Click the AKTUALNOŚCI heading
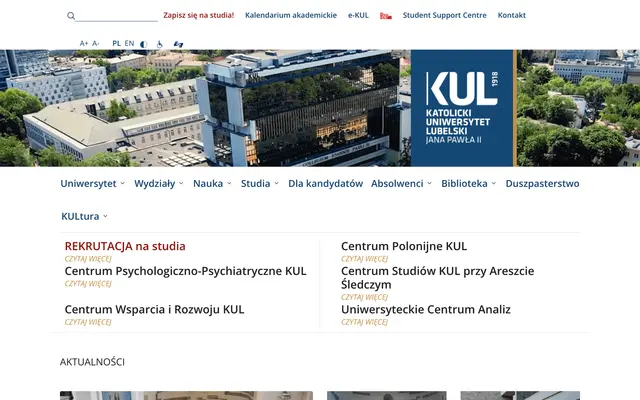This screenshot has width=640, height=400. pyautogui.click(x=92, y=362)
